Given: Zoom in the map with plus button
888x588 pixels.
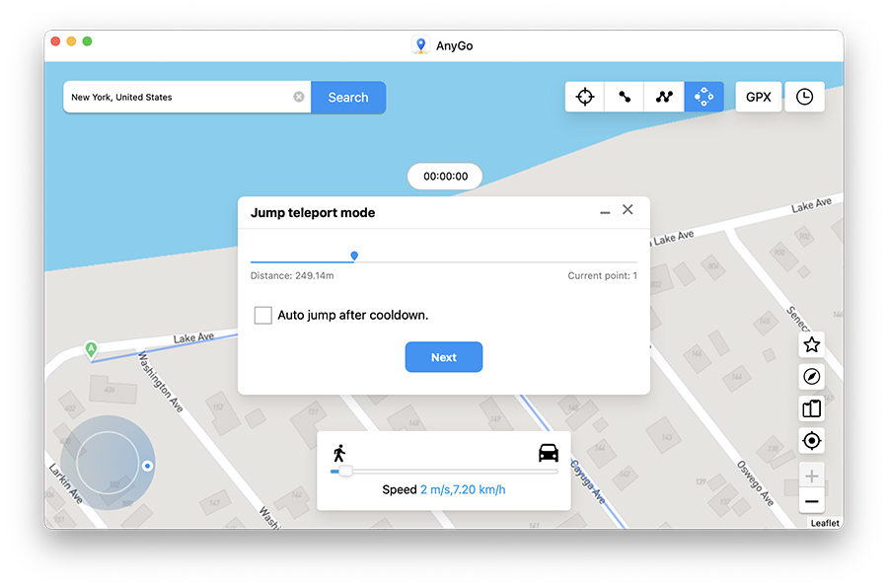Looking at the screenshot, I should (x=811, y=477).
